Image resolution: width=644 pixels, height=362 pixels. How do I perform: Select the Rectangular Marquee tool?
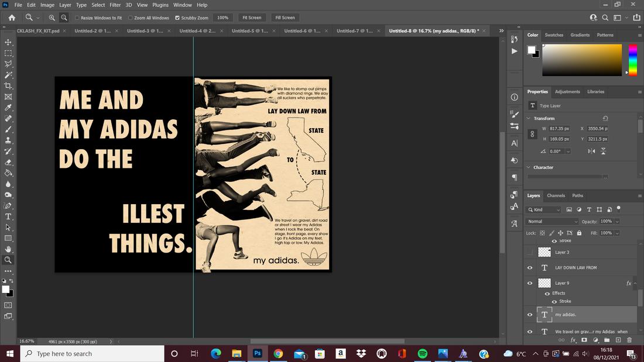click(x=8, y=53)
